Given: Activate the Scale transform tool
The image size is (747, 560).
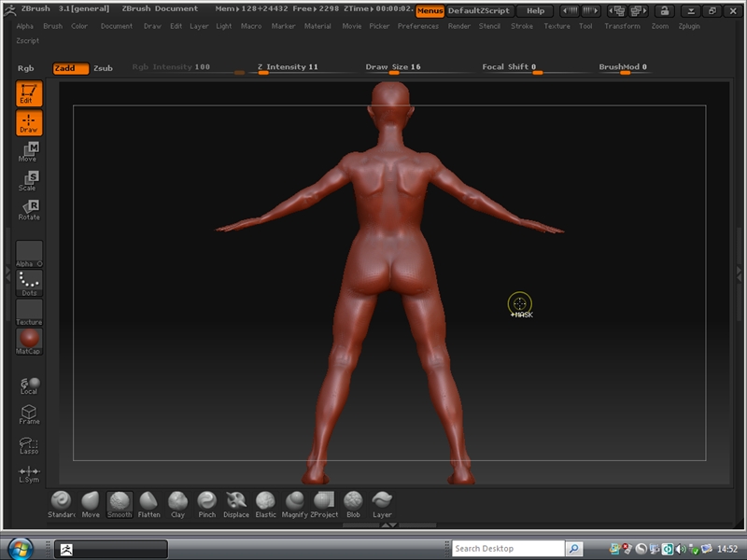Looking at the screenshot, I should 29,181.
